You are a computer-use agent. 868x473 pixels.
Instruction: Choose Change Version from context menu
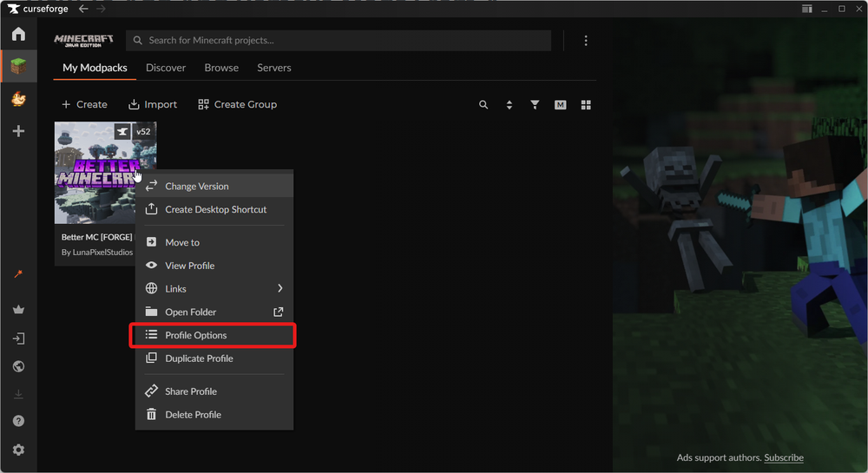click(x=214, y=187)
